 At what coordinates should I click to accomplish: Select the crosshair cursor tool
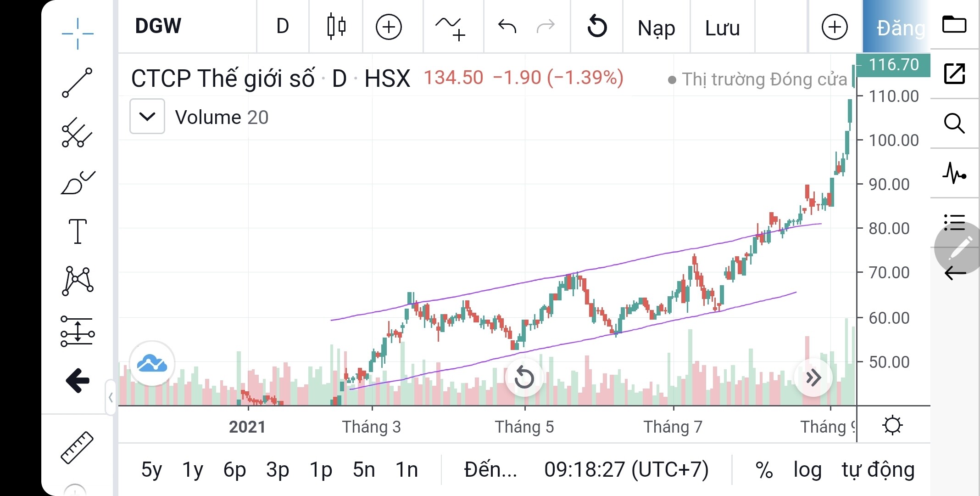coord(78,34)
